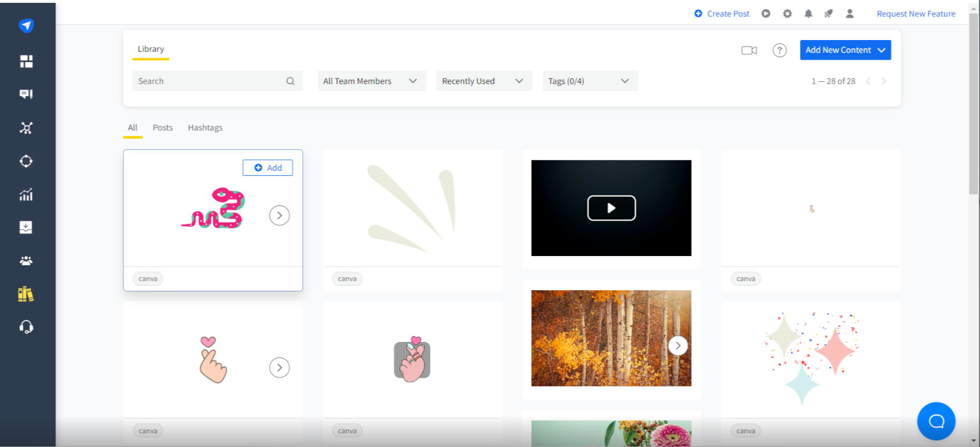Click the Add New Content button
Image resolution: width=980 pixels, height=447 pixels.
pyautogui.click(x=845, y=50)
